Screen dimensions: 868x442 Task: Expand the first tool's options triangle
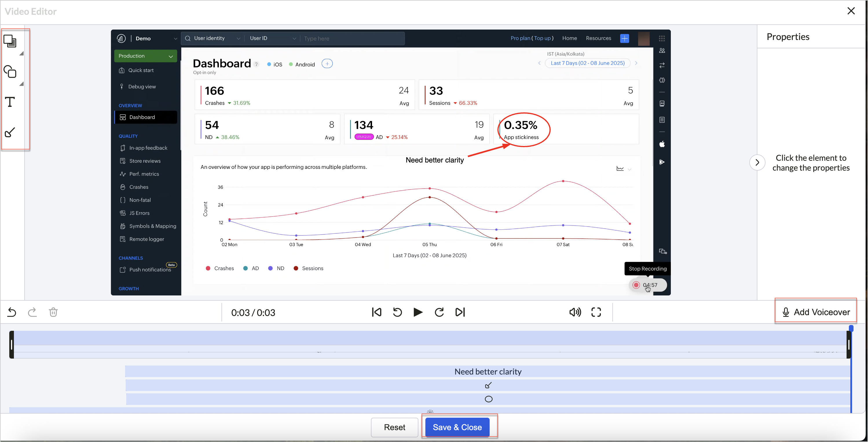[x=21, y=53]
